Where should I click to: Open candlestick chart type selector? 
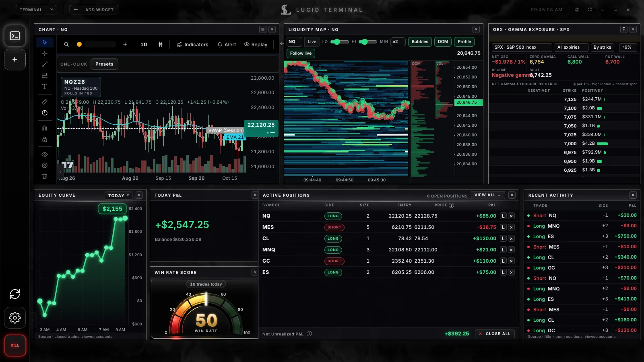pyautogui.click(x=161, y=45)
